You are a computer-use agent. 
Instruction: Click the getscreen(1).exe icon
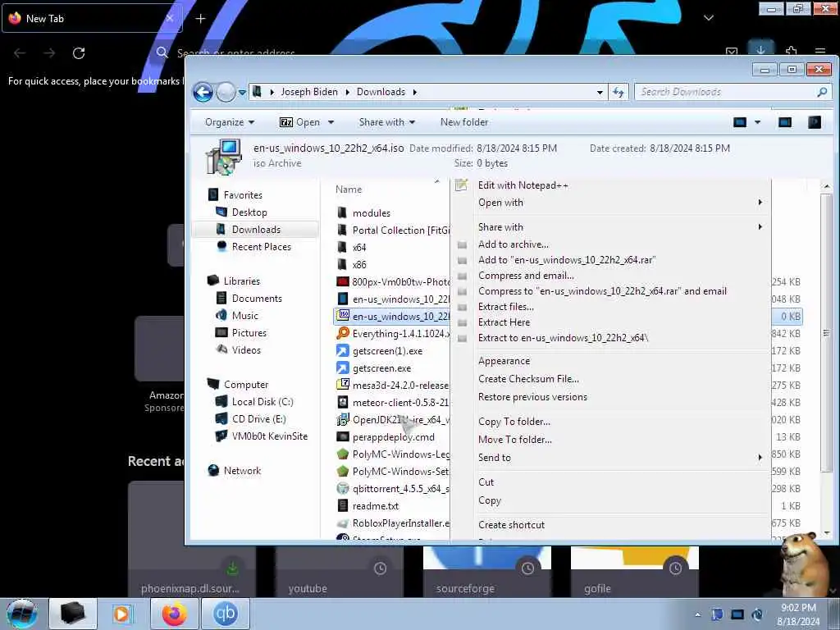coord(342,351)
